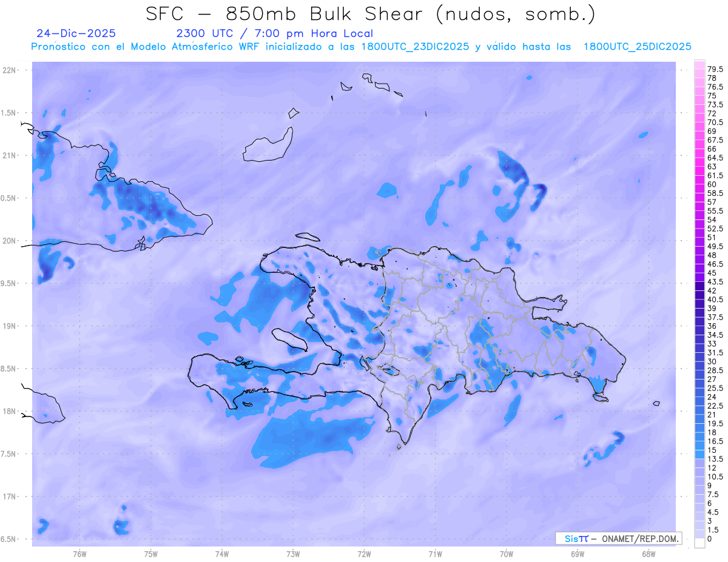Click the white legend swatch beside '0'
This screenshot has height=562, width=728.
(x=700, y=543)
